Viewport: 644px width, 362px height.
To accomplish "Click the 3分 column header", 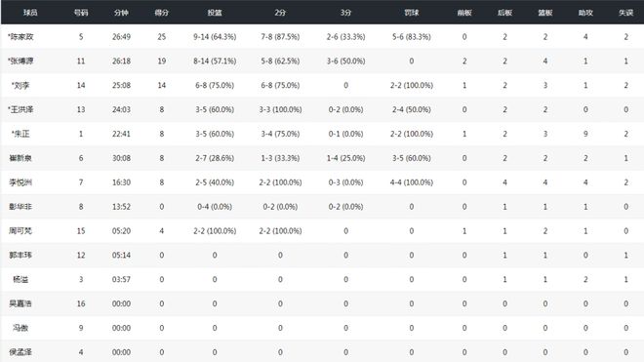I will point(345,13).
